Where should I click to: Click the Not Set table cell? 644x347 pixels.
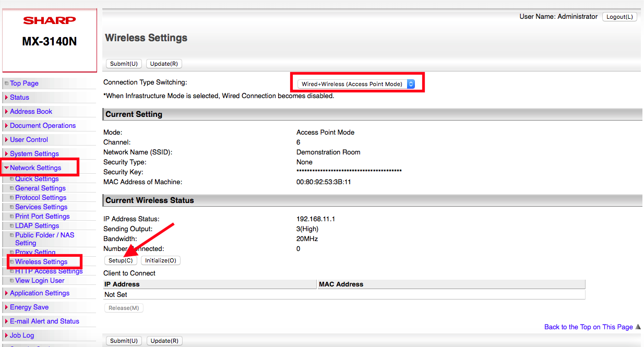pyautogui.click(x=344, y=295)
